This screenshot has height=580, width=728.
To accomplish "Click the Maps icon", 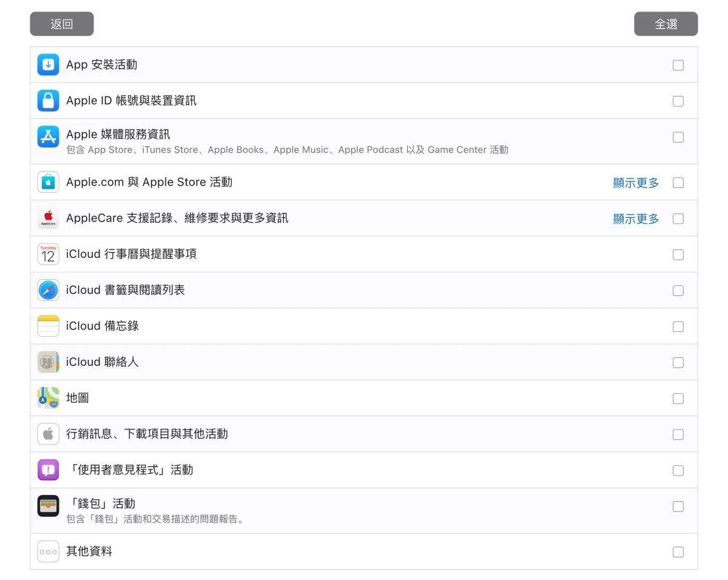I will click(48, 398).
